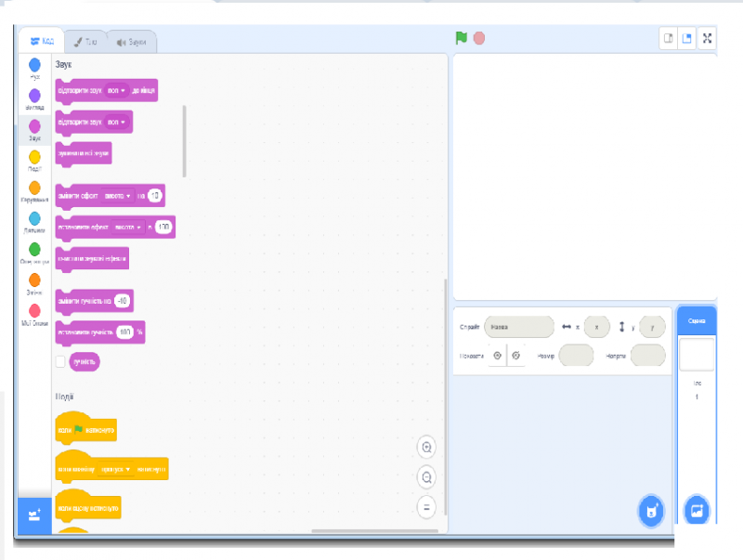Click the workspace horizontal scrollbar
This screenshot has height=560, width=743.
point(374,531)
